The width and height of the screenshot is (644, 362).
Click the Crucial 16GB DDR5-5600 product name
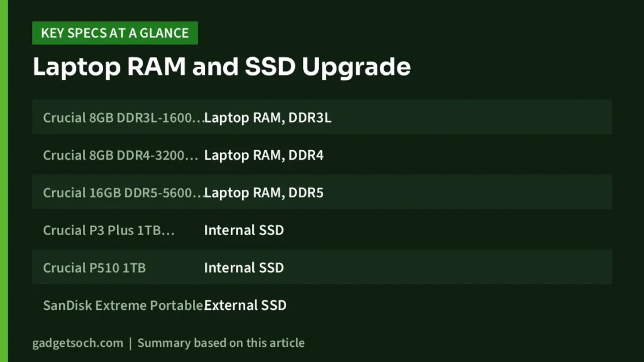pyautogui.click(x=123, y=193)
